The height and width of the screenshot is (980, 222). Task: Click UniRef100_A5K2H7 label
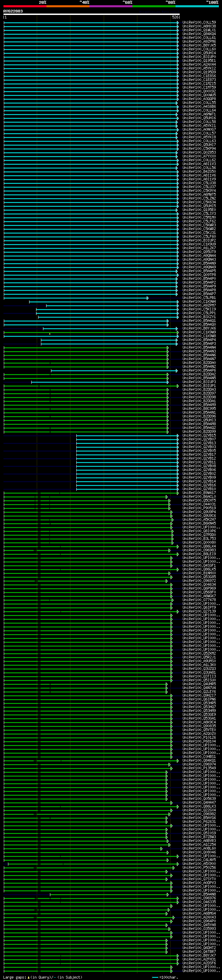click(199, 520)
